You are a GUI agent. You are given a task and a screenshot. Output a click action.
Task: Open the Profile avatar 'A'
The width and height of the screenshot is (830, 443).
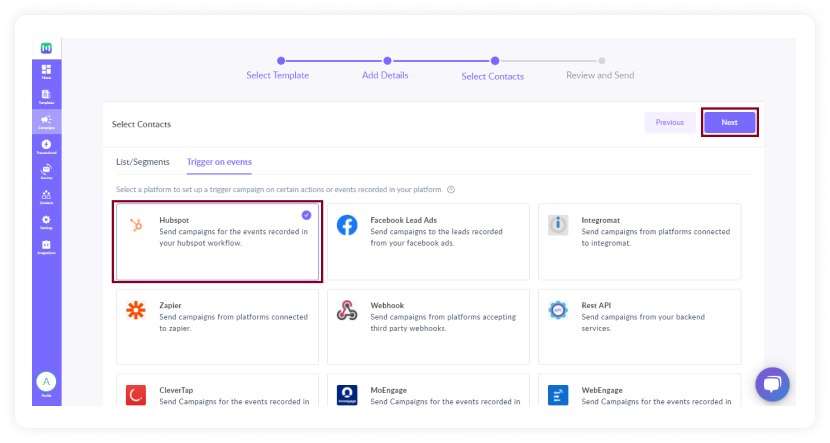[x=47, y=382]
